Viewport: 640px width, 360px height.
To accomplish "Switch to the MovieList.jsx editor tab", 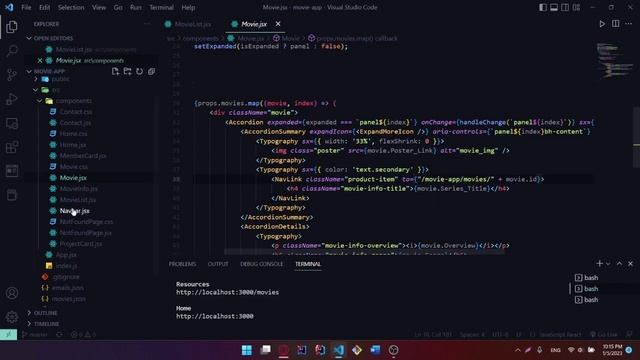I will point(193,24).
